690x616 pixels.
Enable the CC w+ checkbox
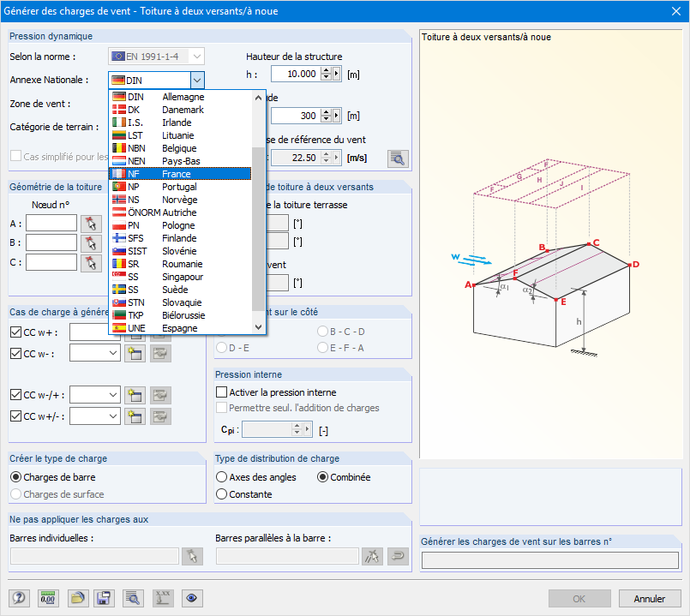[x=15, y=332]
